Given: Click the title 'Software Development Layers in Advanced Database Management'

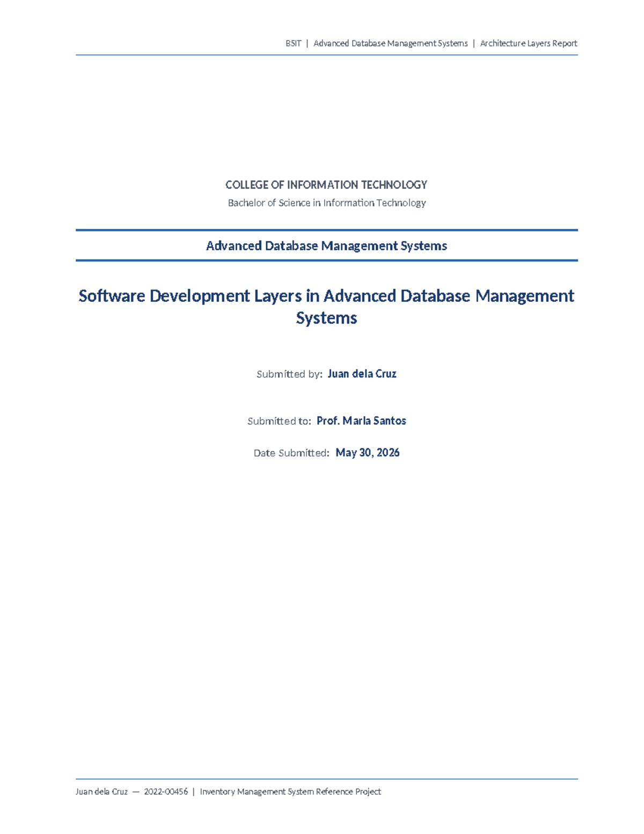Looking at the screenshot, I should click(326, 296).
